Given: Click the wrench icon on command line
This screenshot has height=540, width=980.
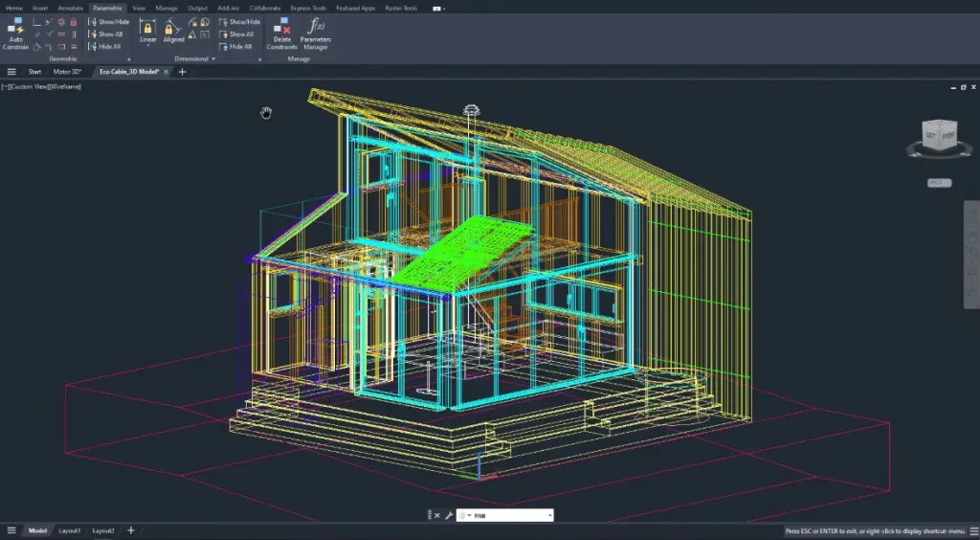Looking at the screenshot, I should (449, 515).
